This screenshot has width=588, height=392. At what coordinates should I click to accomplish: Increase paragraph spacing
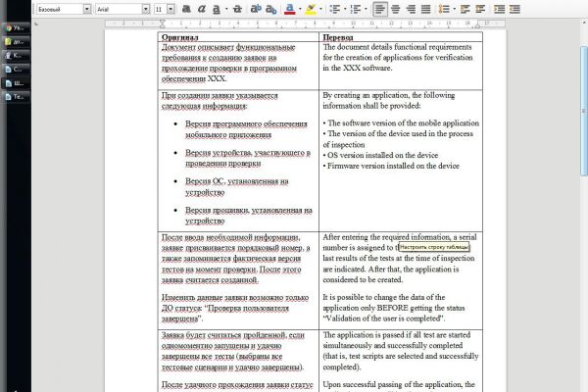point(465,9)
